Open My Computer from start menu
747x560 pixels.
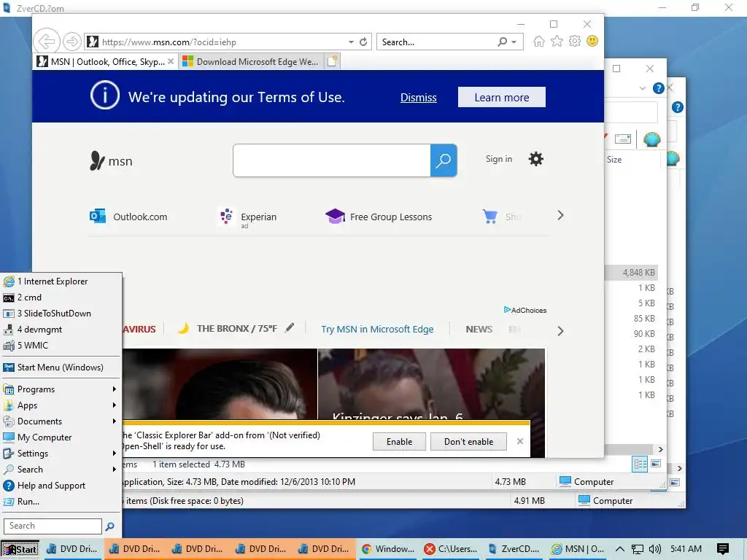click(61, 437)
